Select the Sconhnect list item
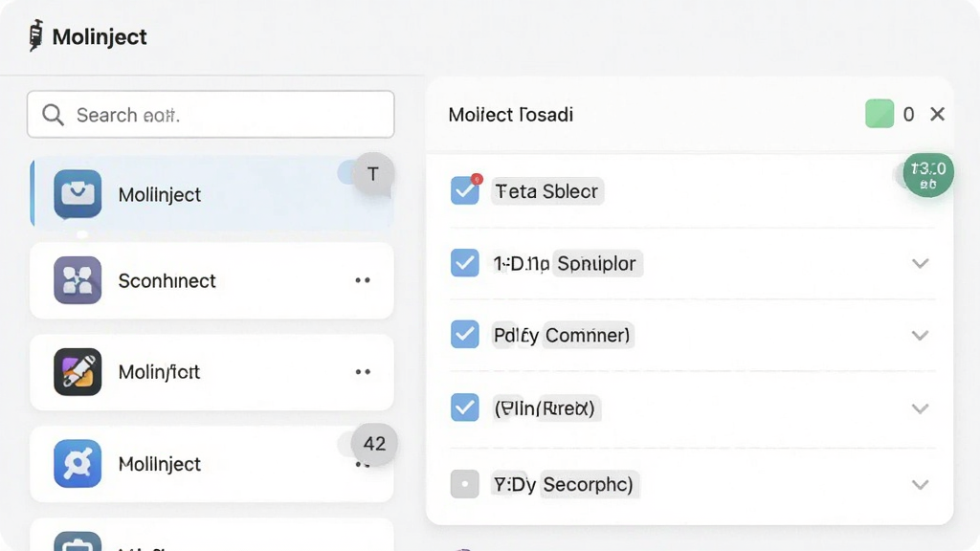 coord(212,280)
